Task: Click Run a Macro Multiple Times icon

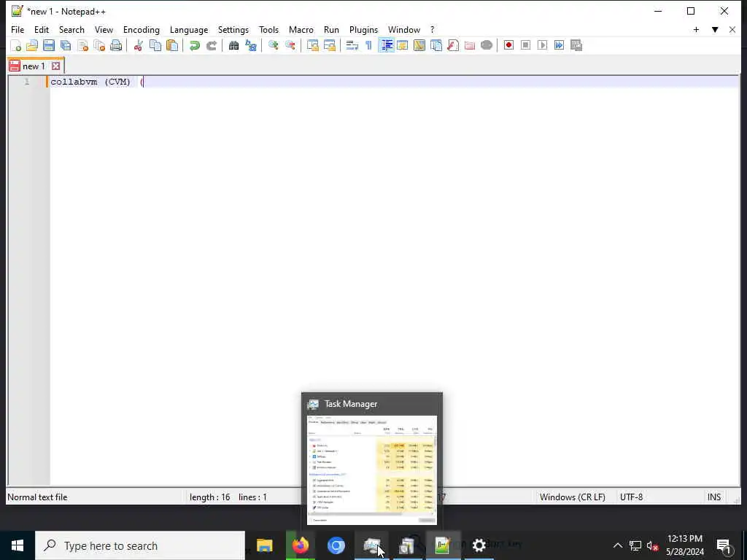Action: (x=560, y=45)
